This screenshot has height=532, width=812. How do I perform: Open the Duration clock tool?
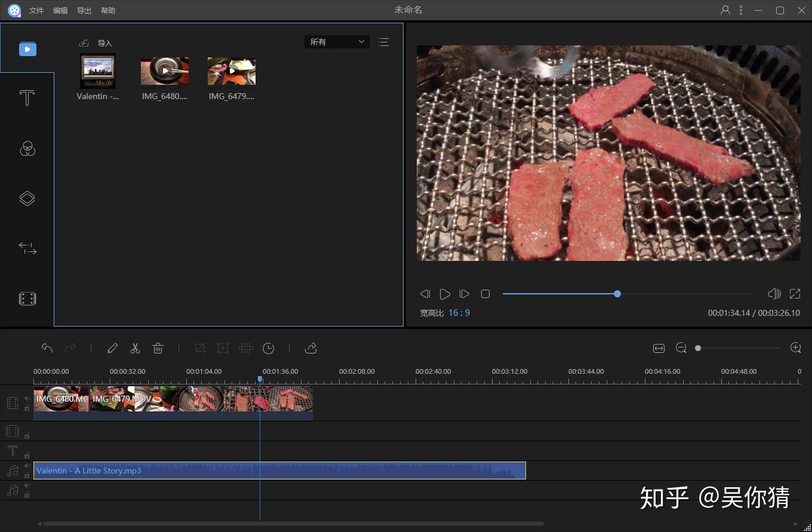click(x=269, y=348)
